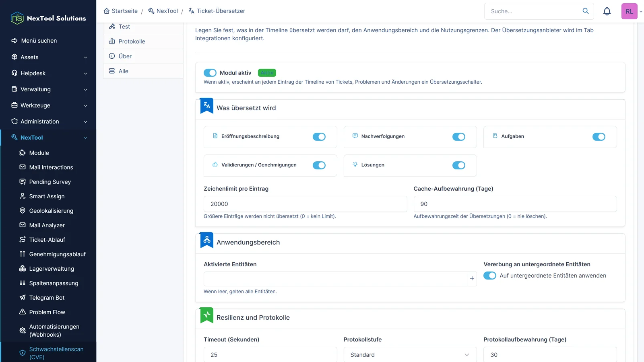This screenshot has height=362, width=644.
Task: Click the Problem Flow warning icon
Action: tap(23, 312)
